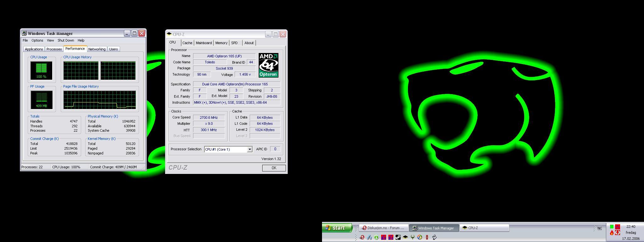Select the Performance tab

click(75, 49)
